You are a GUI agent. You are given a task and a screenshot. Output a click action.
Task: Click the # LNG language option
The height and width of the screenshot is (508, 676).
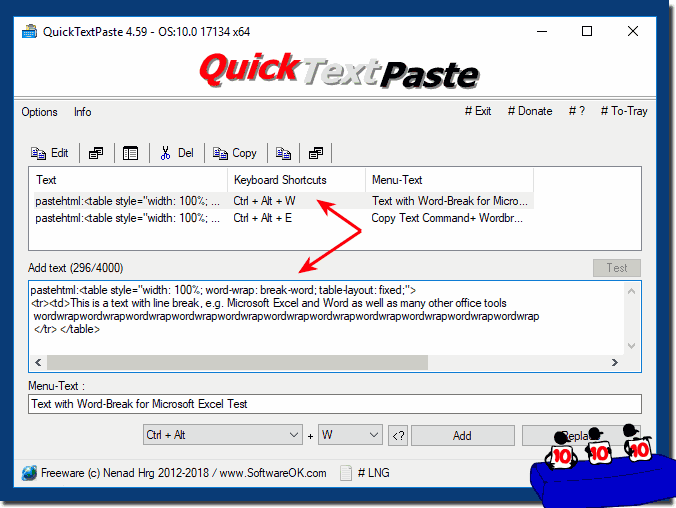coord(373,473)
